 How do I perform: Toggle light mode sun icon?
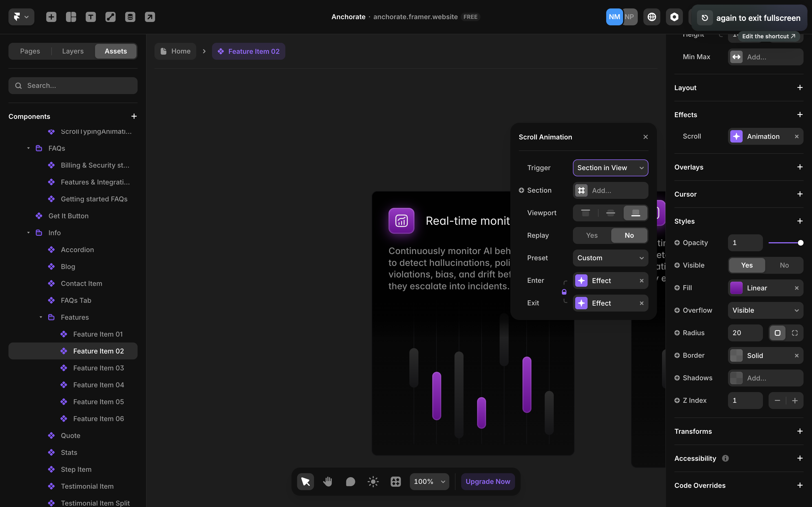point(373,482)
